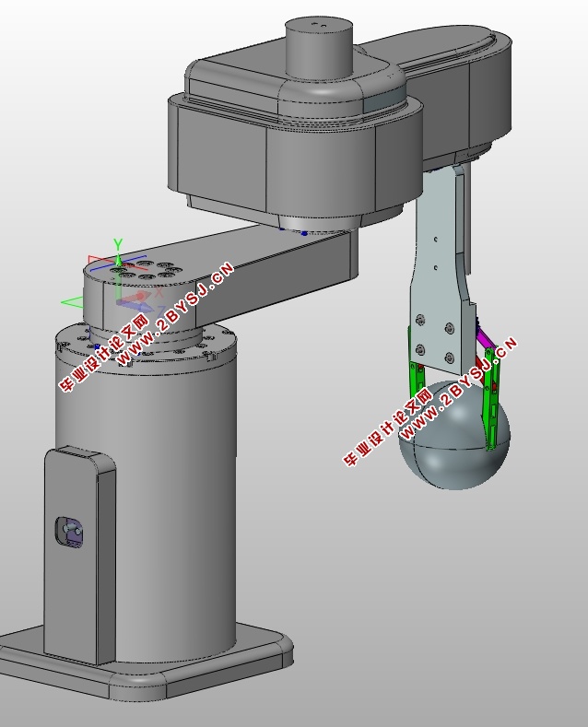The image size is (588, 727).
Task: Click the top cylindrical motor cap
Action: click(x=319, y=47)
